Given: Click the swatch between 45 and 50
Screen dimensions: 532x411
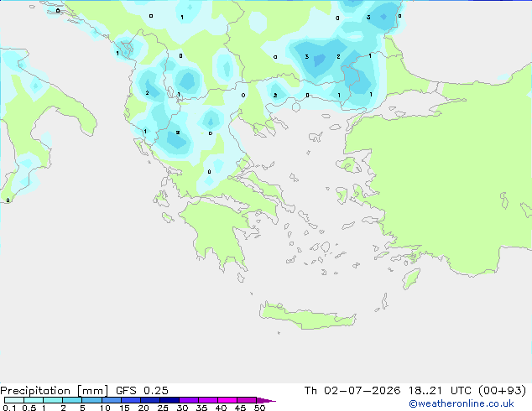Looking at the screenshot, I should [x=247, y=400].
